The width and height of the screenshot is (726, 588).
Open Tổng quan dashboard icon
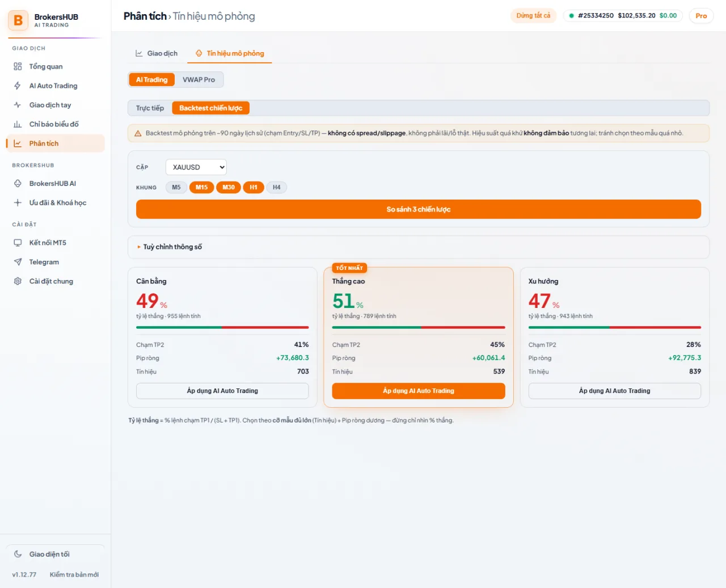18,66
